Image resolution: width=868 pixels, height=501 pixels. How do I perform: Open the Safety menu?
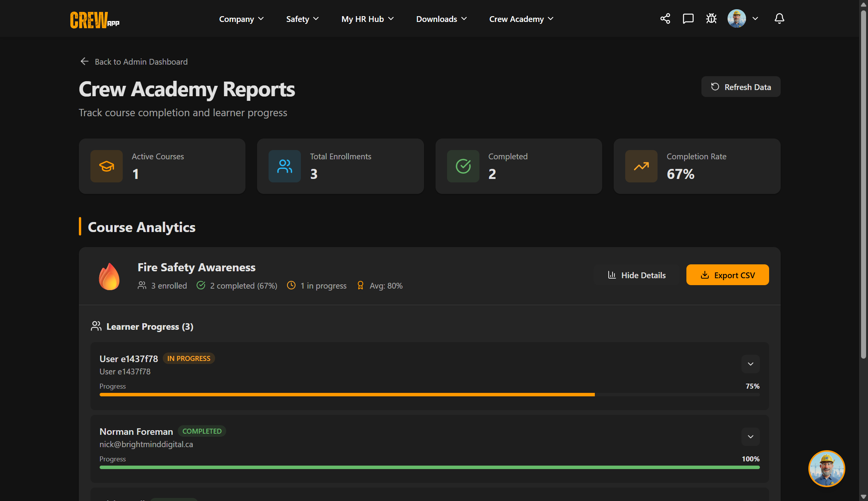point(302,18)
